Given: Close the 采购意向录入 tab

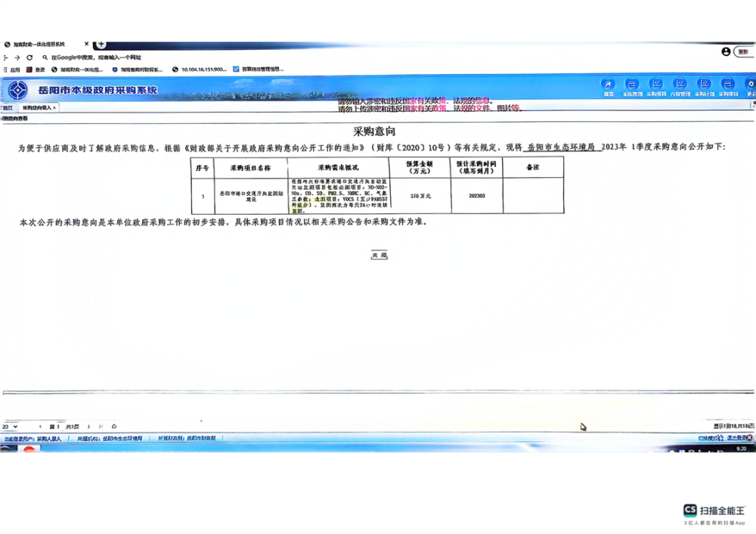Looking at the screenshot, I should [54, 108].
